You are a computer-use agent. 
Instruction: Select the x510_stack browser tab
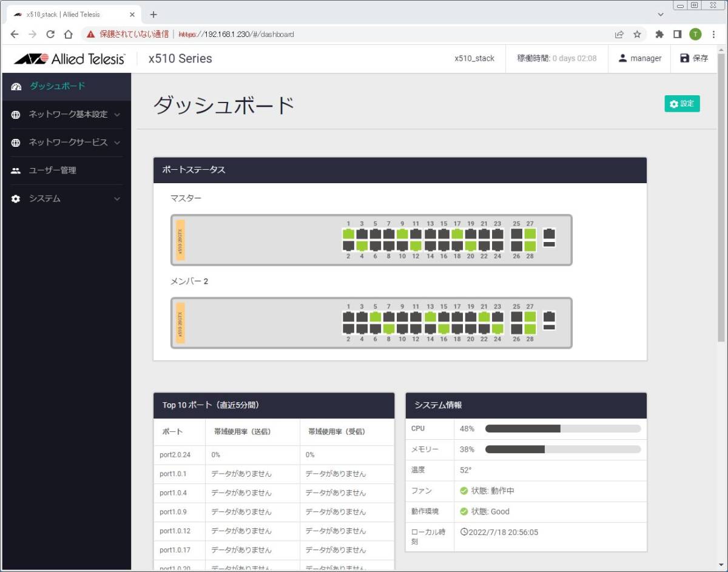coord(73,15)
